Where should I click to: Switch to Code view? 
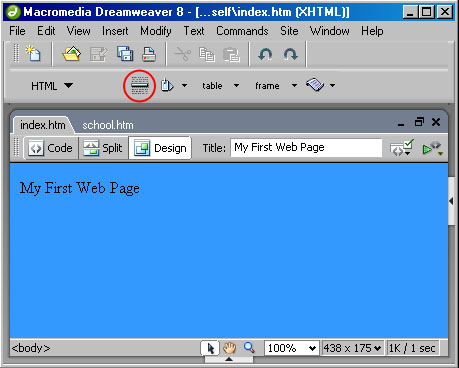[x=51, y=148]
